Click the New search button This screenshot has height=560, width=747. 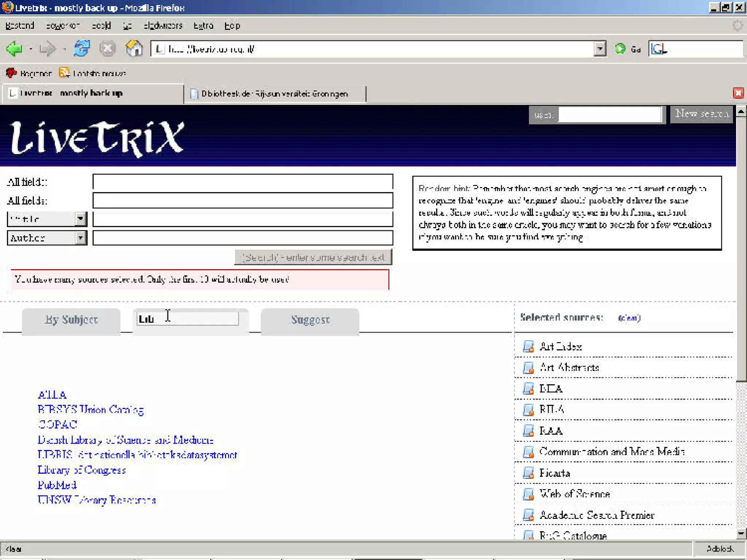(701, 114)
